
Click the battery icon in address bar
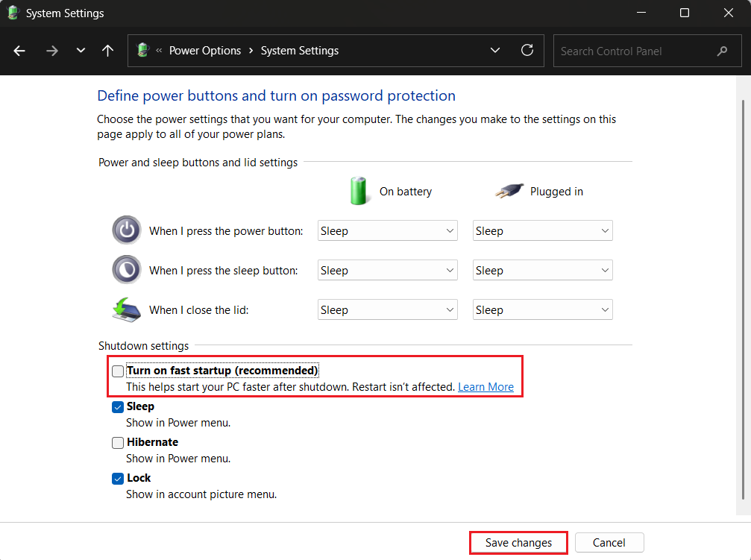(143, 51)
